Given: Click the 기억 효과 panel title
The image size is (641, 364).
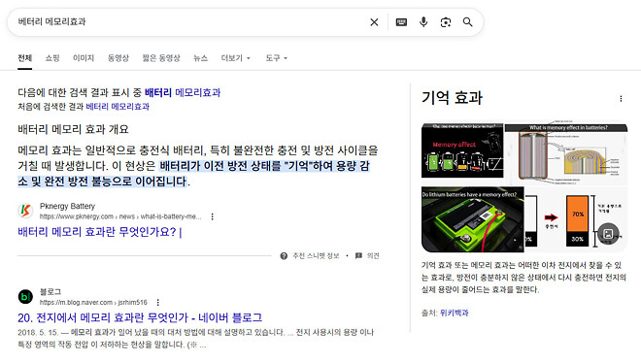Looking at the screenshot, I should click(453, 98).
